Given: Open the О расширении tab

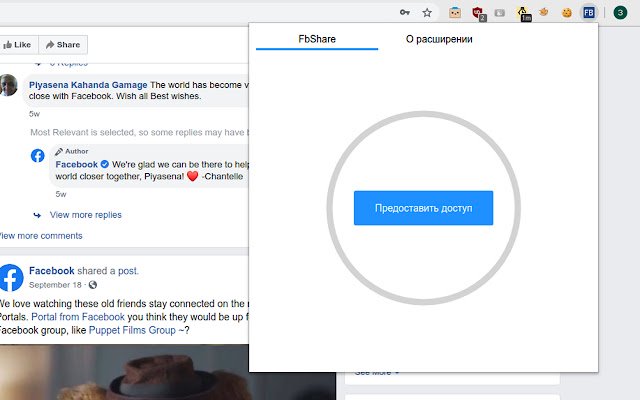Looking at the screenshot, I should point(439,39).
